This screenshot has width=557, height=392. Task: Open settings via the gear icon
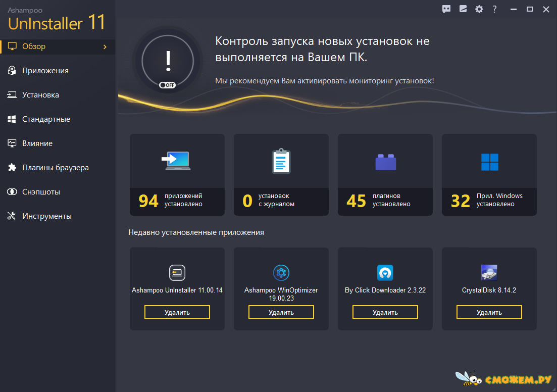(479, 9)
